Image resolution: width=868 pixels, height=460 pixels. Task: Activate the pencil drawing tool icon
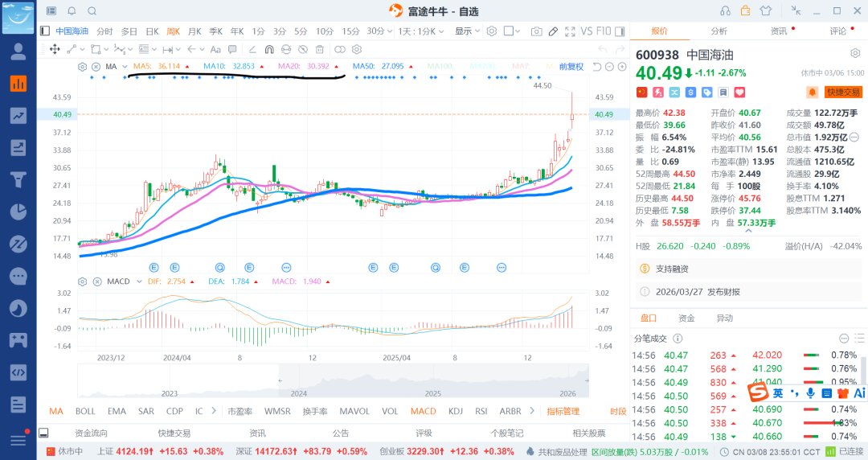553,31
